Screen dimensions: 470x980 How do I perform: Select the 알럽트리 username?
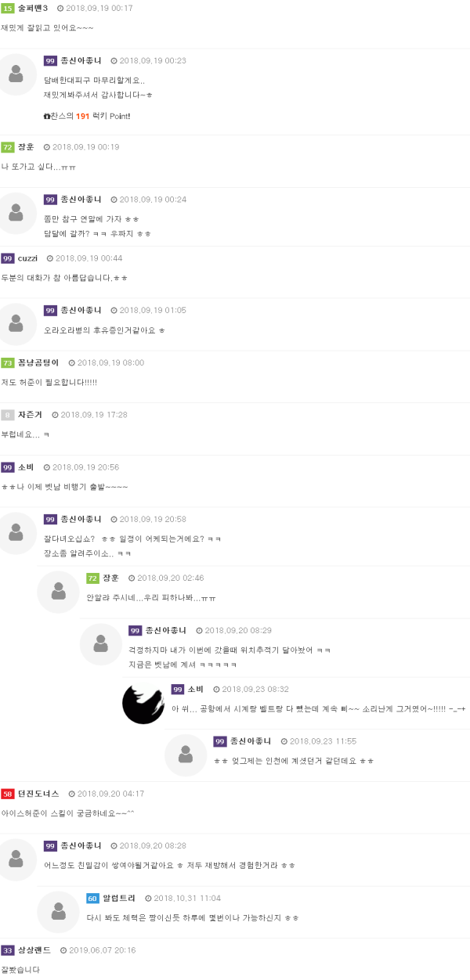(119, 898)
